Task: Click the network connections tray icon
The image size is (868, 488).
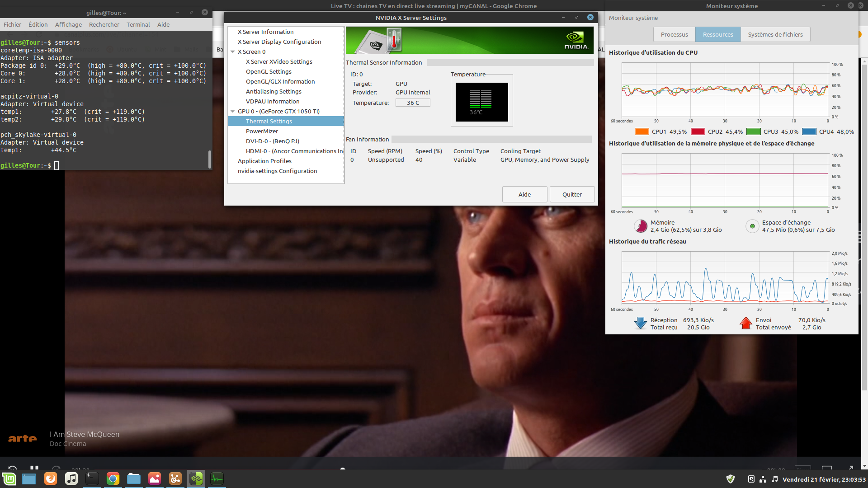Action: (763, 479)
